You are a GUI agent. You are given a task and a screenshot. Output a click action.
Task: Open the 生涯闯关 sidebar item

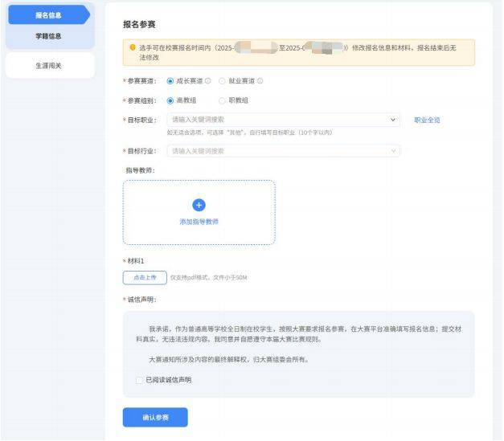(x=47, y=66)
